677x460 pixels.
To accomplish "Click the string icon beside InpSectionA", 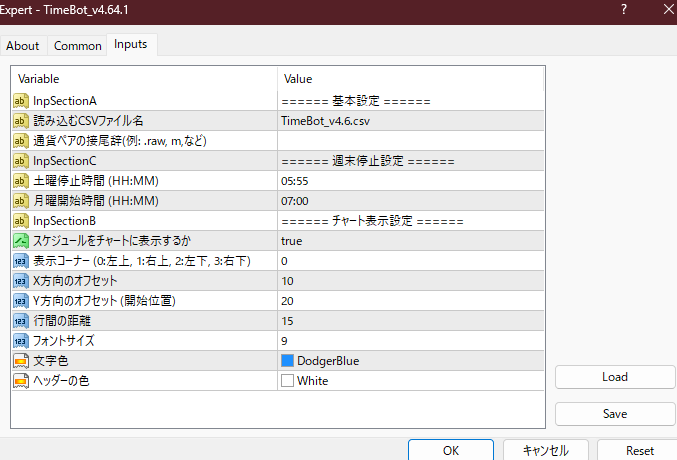I will click(x=21, y=101).
